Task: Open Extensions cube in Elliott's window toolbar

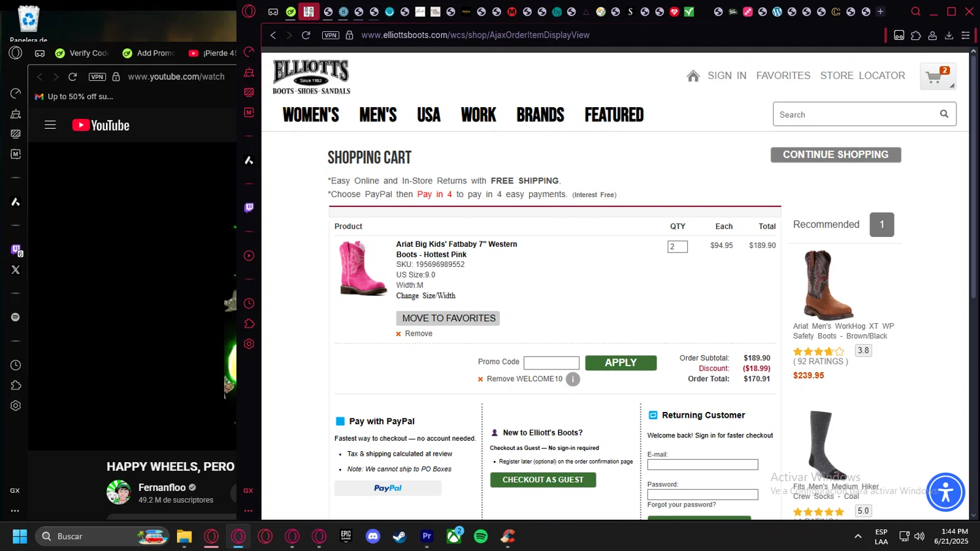Action: [x=916, y=35]
